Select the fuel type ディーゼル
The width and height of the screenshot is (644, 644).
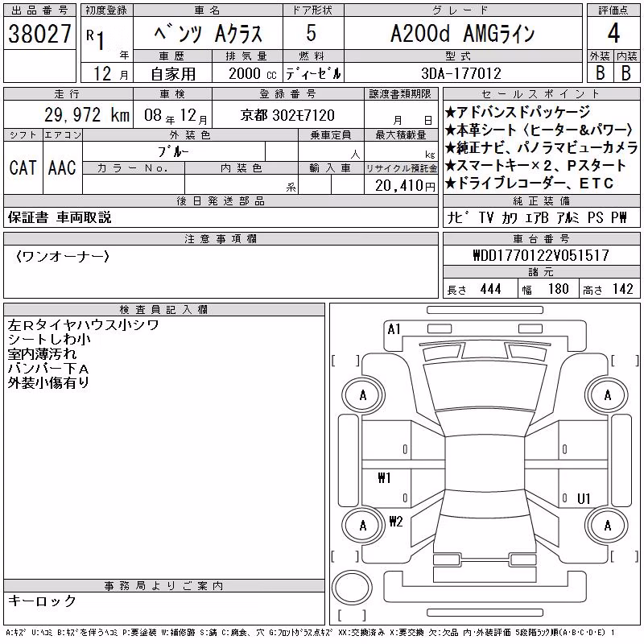(313, 73)
